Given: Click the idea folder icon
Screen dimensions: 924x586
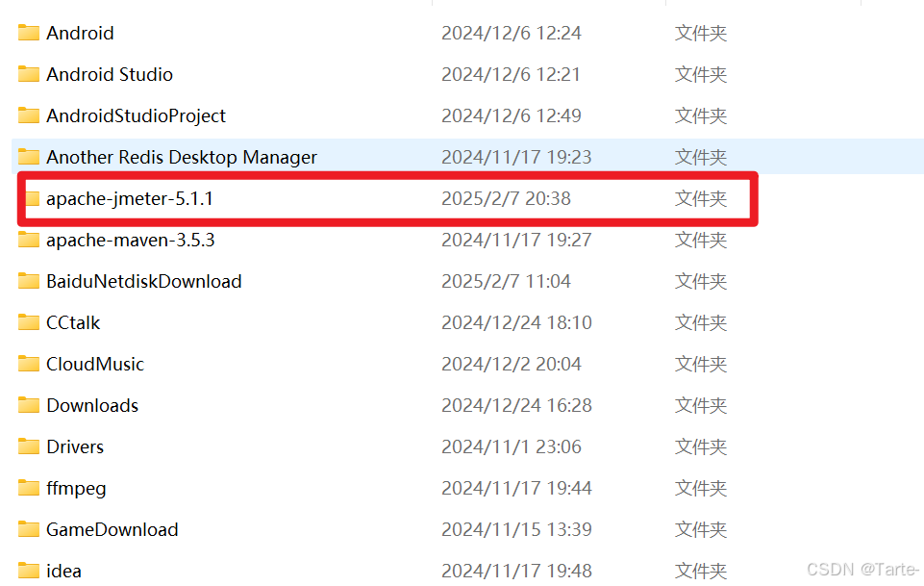Looking at the screenshot, I should click(28, 570).
